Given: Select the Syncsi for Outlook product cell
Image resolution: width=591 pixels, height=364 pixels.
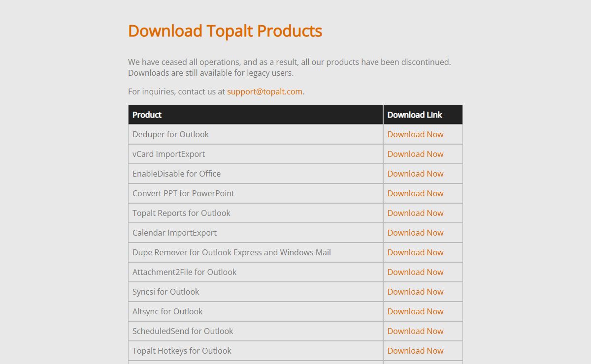Looking at the screenshot, I should click(165, 292).
